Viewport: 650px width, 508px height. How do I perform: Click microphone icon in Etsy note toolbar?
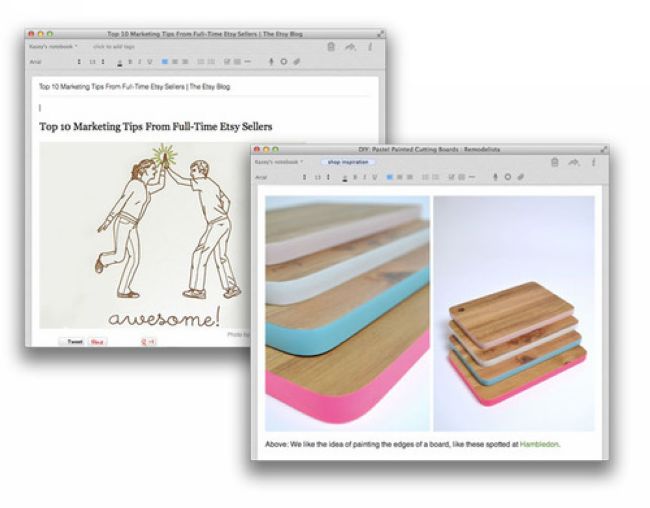pos(271,62)
